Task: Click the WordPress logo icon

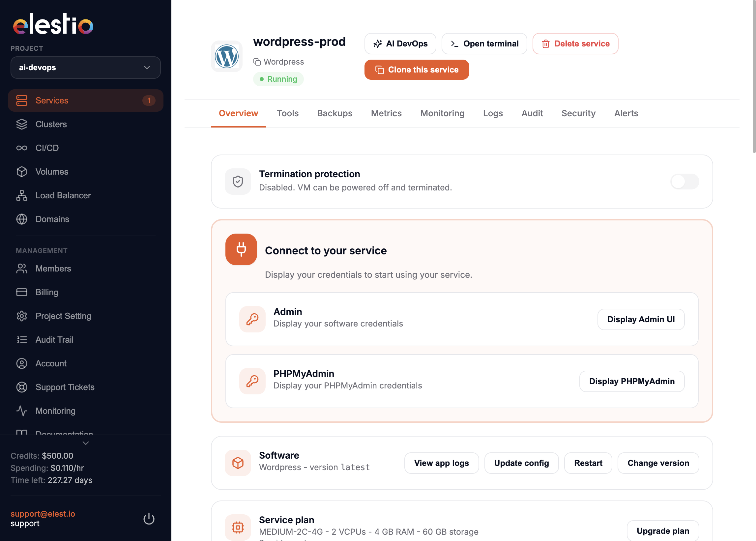Action: coord(226,56)
